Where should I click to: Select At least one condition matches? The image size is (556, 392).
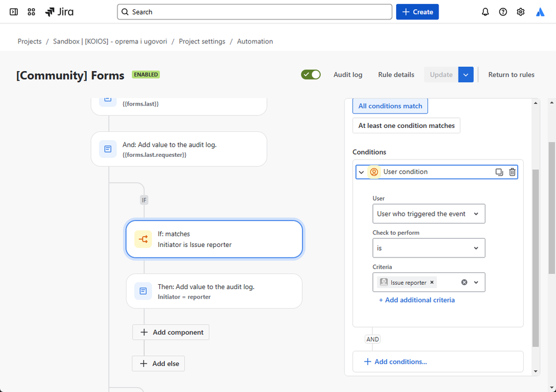[x=406, y=126]
